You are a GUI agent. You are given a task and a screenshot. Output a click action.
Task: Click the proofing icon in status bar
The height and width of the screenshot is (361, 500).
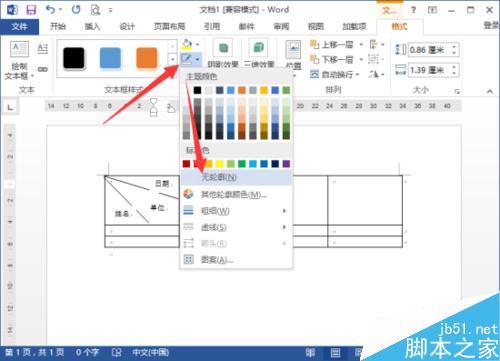click(x=116, y=352)
